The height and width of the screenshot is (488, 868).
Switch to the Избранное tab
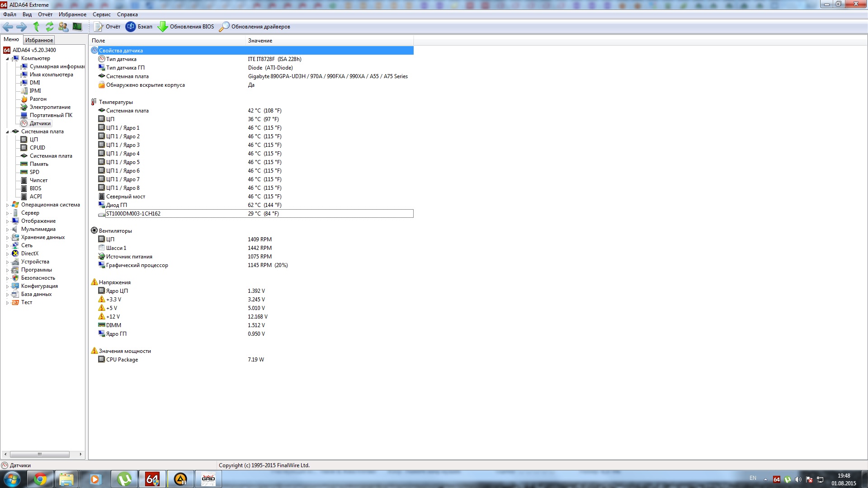pyautogui.click(x=39, y=40)
